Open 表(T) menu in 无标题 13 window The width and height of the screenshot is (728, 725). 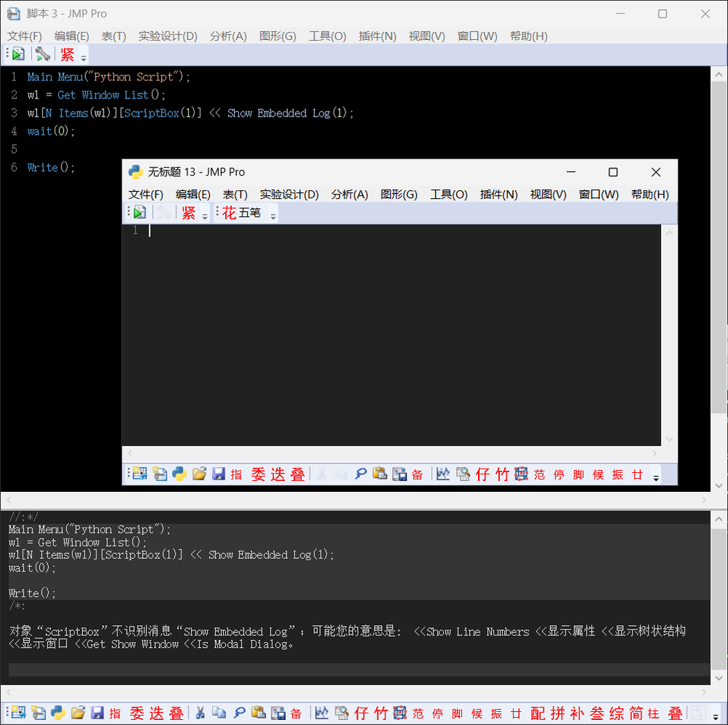[x=235, y=195]
